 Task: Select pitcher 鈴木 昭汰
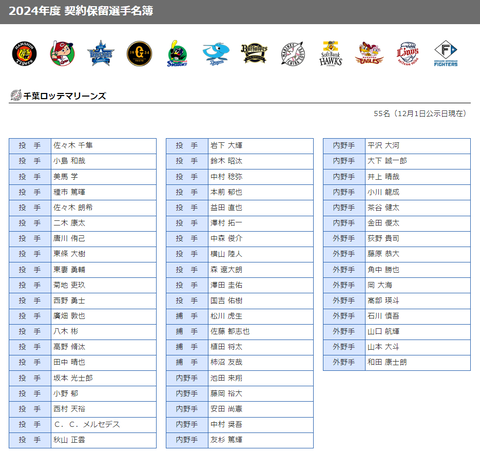pos(227,161)
